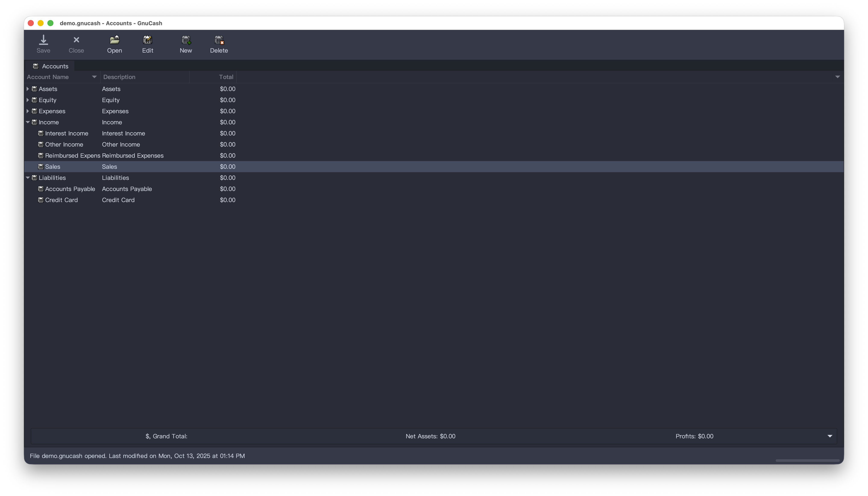Viewport: 868px width, 496px height.
Task: Click the New account toolbar icon
Action: [186, 40]
